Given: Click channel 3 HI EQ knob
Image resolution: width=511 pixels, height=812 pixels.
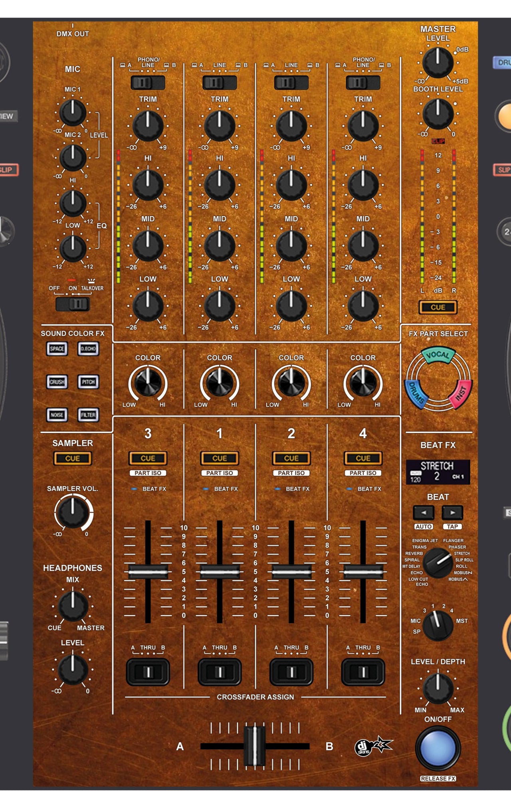Looking at the screenshot, I should point(148,185).
